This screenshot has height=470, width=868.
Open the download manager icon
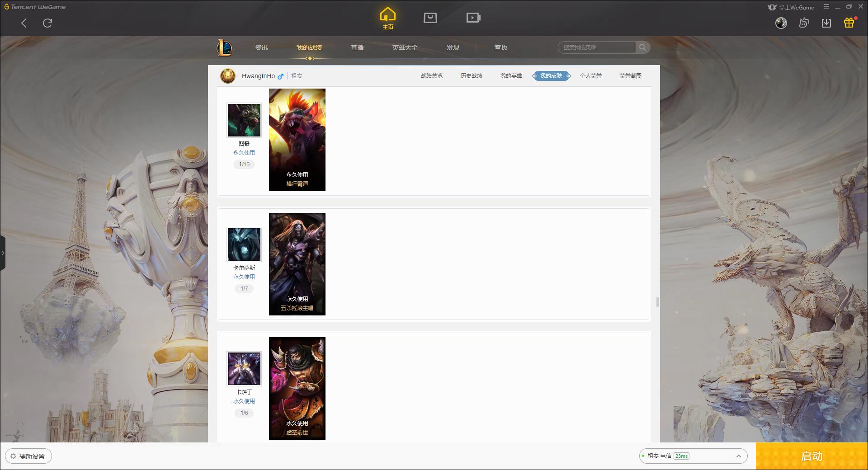[826, 23]
